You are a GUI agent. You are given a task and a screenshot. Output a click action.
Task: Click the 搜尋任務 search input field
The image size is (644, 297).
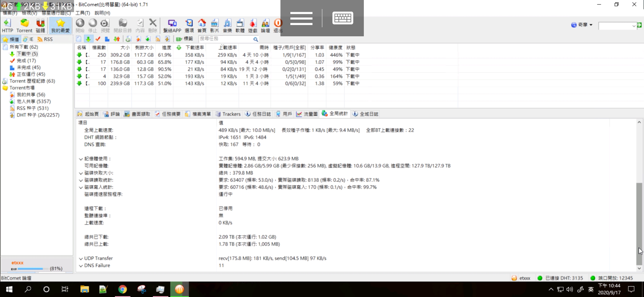[x=226, y=39]
